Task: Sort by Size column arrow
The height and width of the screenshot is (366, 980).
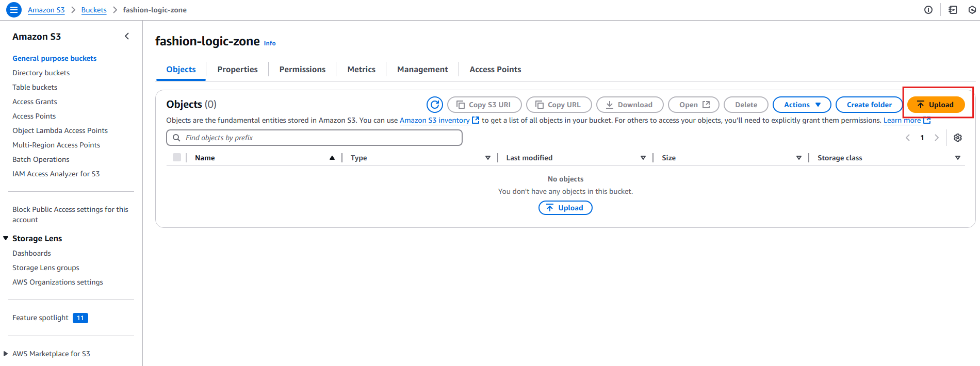Action: (799, 158)
